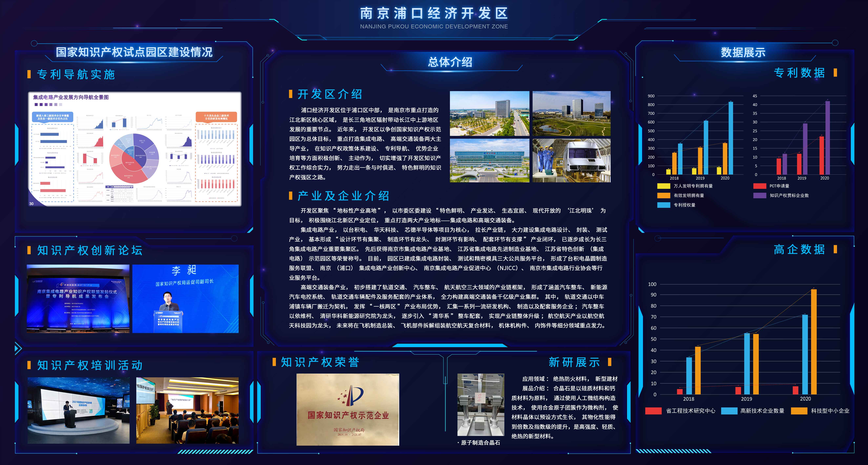
Task: Open the aerial office tower and road photo
Action: [x=490, y=113]
